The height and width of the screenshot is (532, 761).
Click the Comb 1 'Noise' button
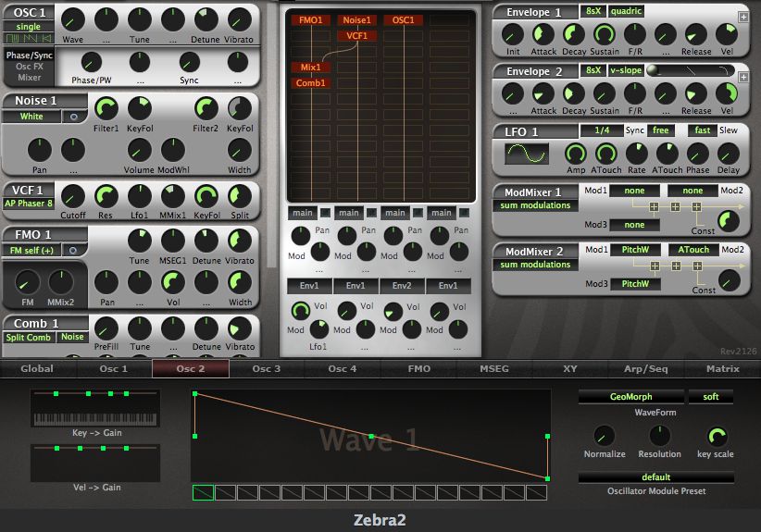(x=72, y=337)
